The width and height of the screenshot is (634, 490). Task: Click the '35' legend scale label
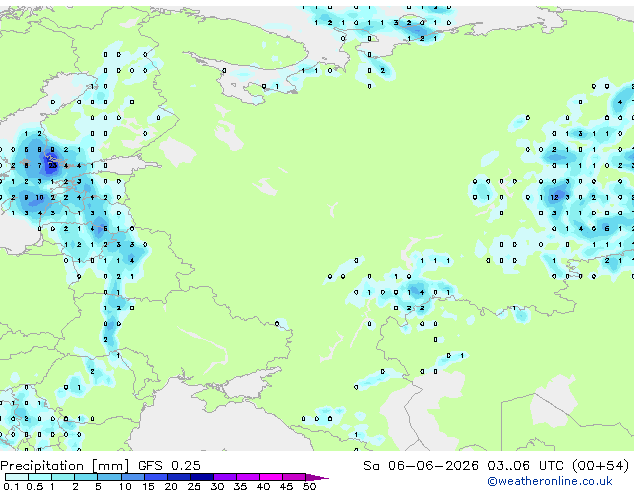click(x=240, y=486)
